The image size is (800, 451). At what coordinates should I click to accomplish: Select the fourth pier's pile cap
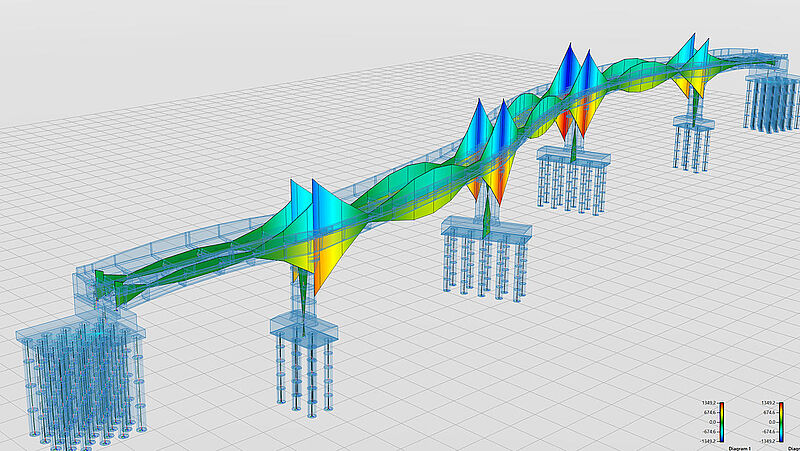point(693,122)
